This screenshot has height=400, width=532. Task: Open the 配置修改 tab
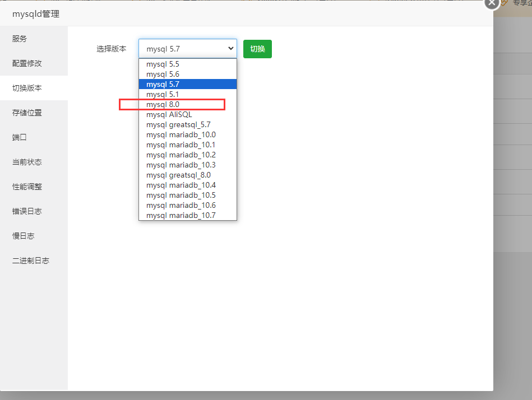point(34,63)
